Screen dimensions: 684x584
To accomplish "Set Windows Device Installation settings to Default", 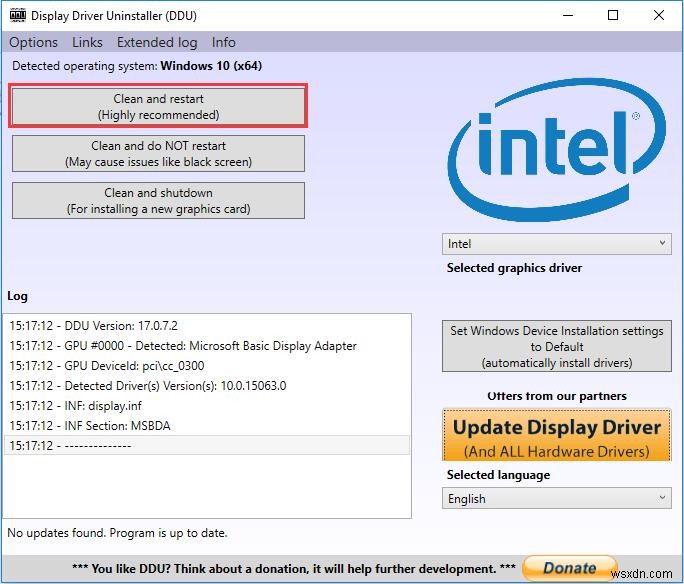I will 556,346.
